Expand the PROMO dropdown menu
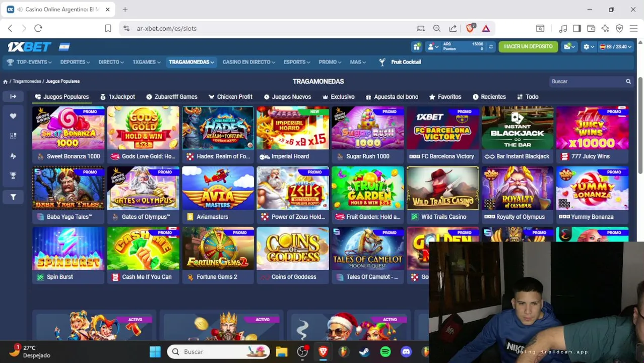The width and height of the screenshot is (644, 363). point(330,62)
